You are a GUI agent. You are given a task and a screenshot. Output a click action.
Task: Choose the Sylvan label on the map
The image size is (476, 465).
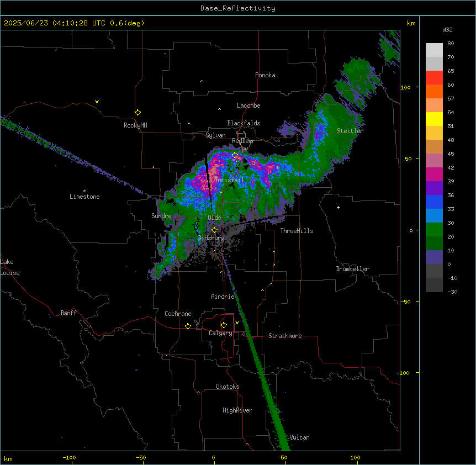pyautogui.click(x=215, y=135)
